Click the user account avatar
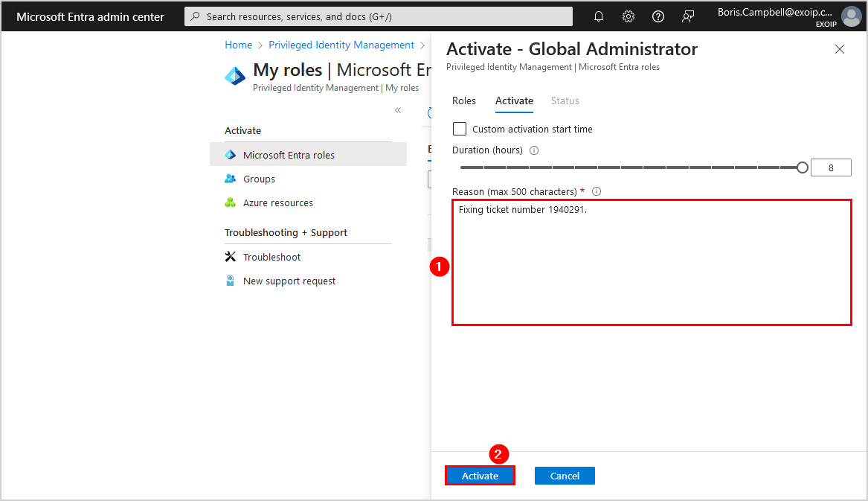Viewport: 868px width, 501px height. coord(851,16)
